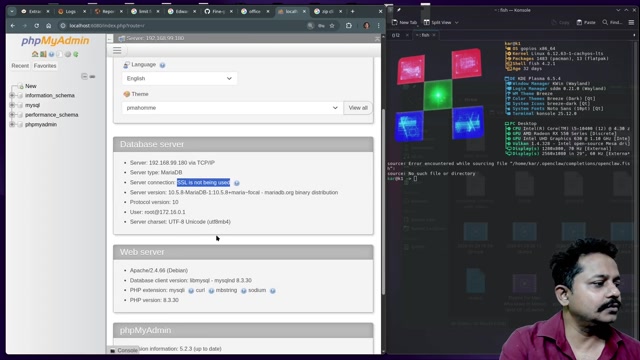Screen dimensions: 640x360
Task: Click unlink from main panel icon
Action: coord(93,76)
